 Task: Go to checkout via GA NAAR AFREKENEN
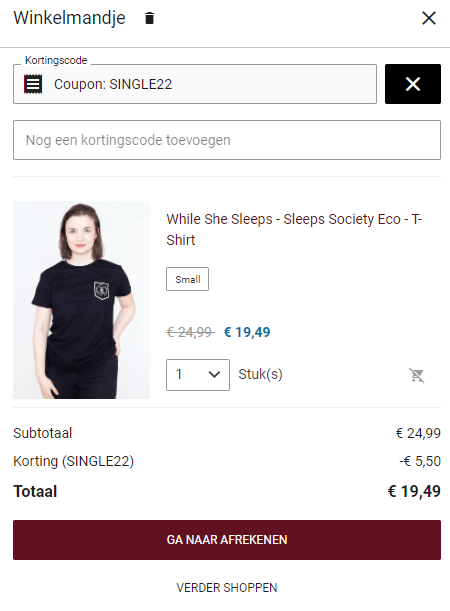pyautogui.click(x=227, y=540)
